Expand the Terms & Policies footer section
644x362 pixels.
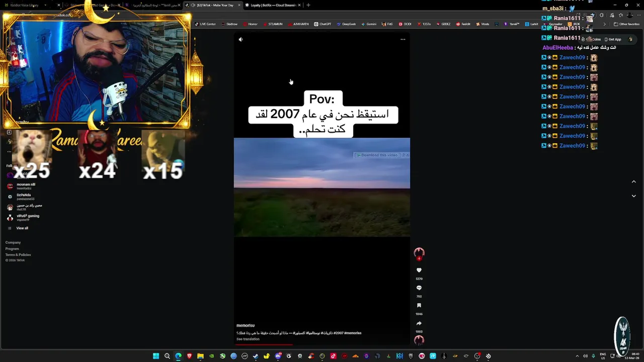(x=18, y=254)
